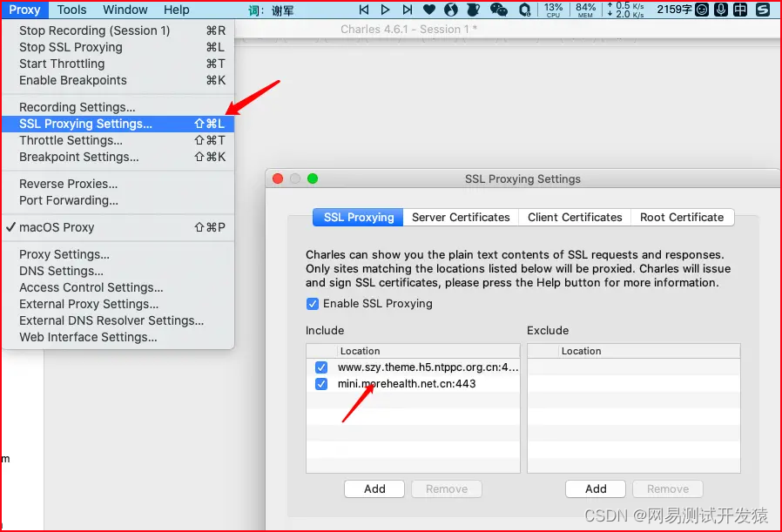This screenshot has width=782, height=532.
Task: Click Include list Location column header
Action: [429, 351]
